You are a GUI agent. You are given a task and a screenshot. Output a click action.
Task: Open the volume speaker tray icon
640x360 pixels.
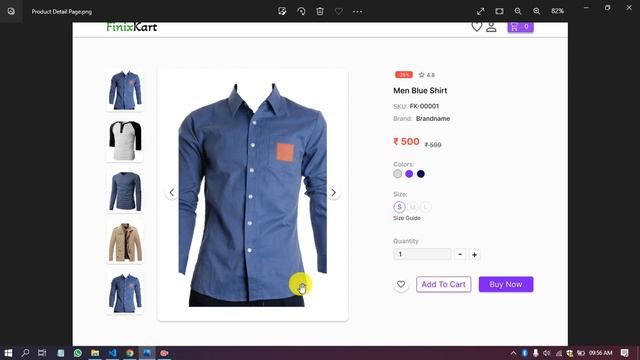tap(547, 353)
